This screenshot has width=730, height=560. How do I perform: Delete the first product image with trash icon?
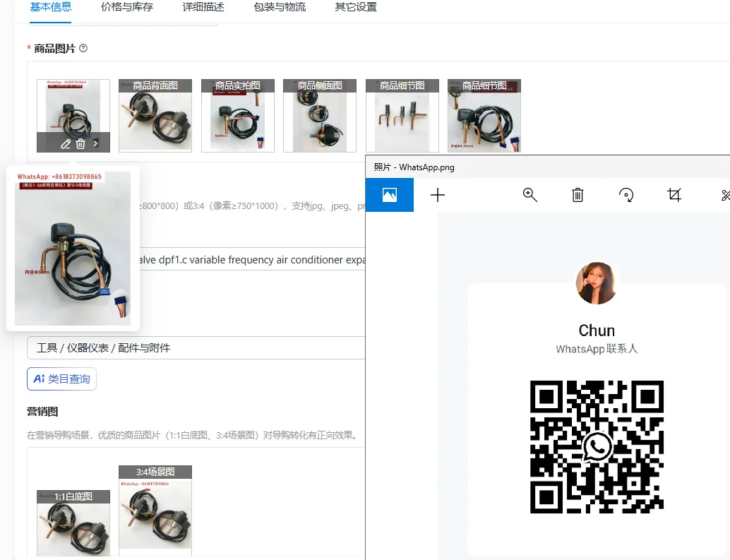click(80, 144)
